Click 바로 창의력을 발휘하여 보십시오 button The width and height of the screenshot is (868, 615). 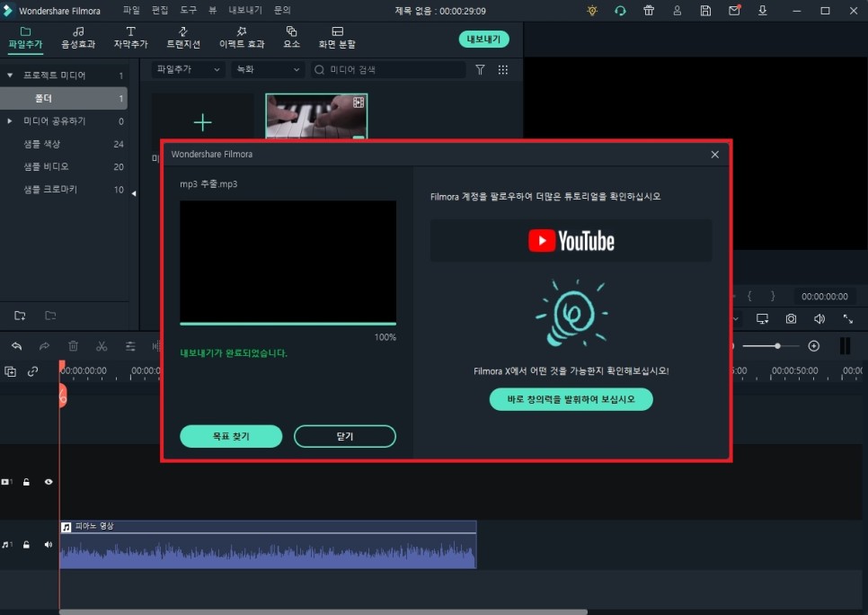(x=571, y=399)
